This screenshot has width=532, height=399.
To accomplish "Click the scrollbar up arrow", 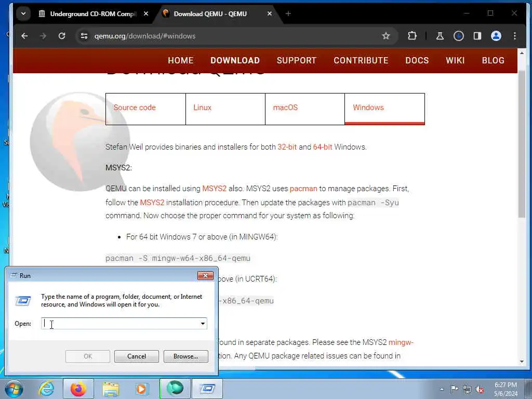I will 522,53.
